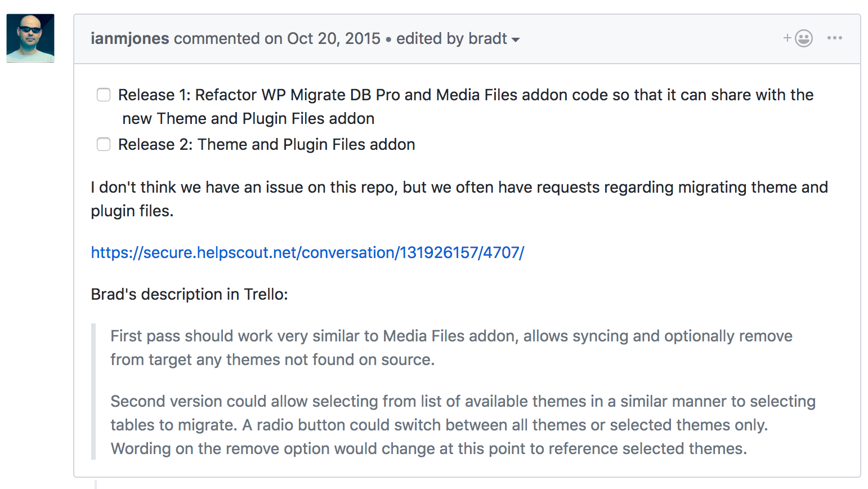
Task: Click the 'First pass should work' quote paragraph
Action: (x=451, y=348)
